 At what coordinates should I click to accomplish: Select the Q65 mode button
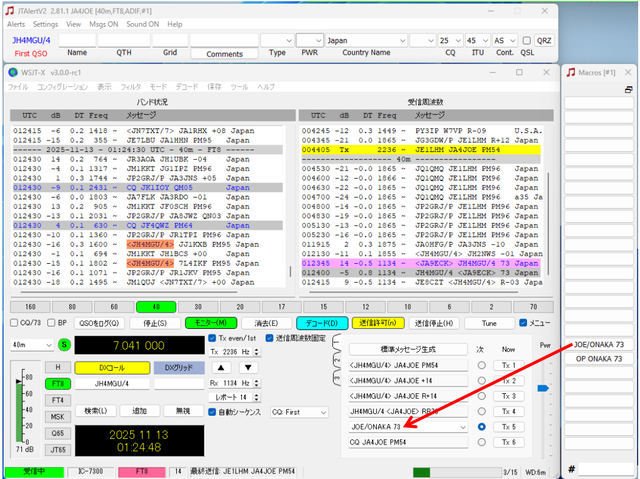(57, 433)
